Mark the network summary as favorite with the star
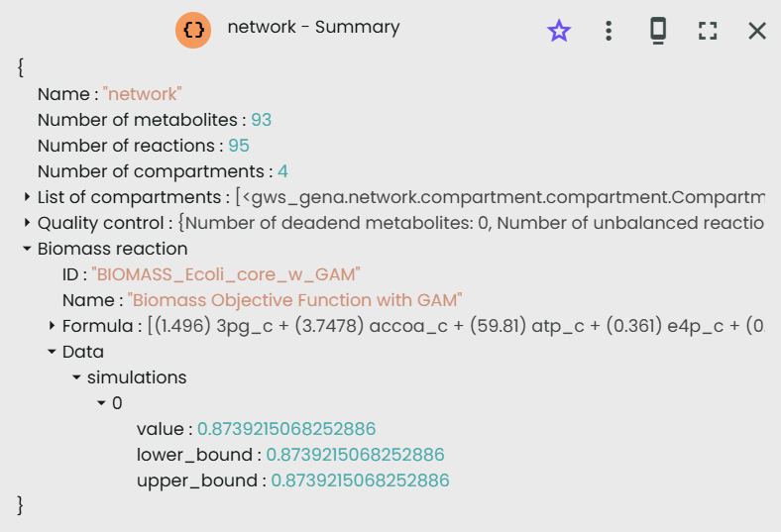 [559, 31]
